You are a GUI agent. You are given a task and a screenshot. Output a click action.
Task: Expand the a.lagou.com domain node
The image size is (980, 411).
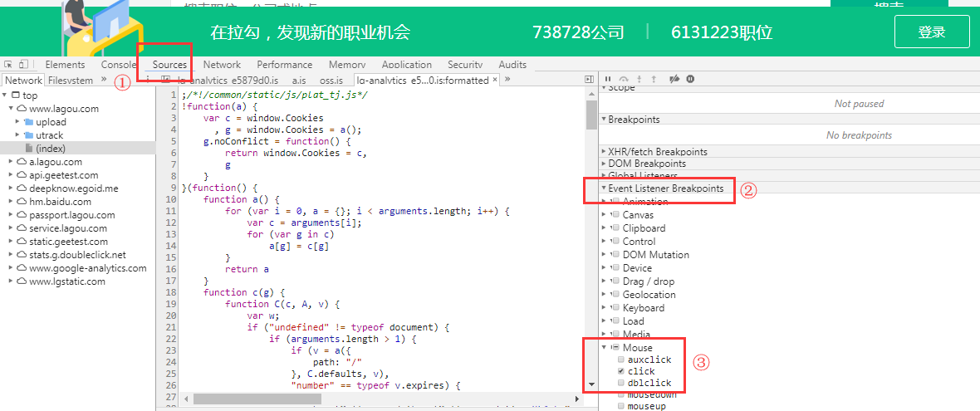pyautogui.click(x=12, y=161)
